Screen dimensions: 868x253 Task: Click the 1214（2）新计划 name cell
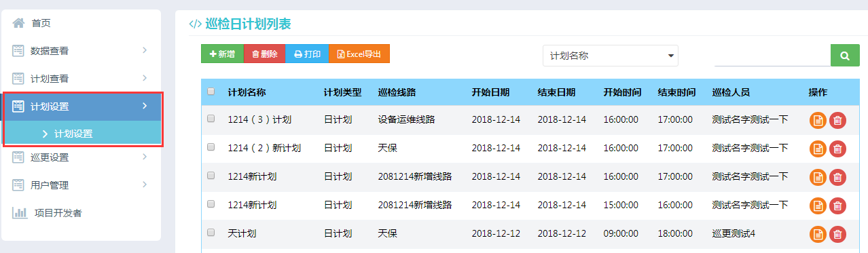(x=264, y=148)
